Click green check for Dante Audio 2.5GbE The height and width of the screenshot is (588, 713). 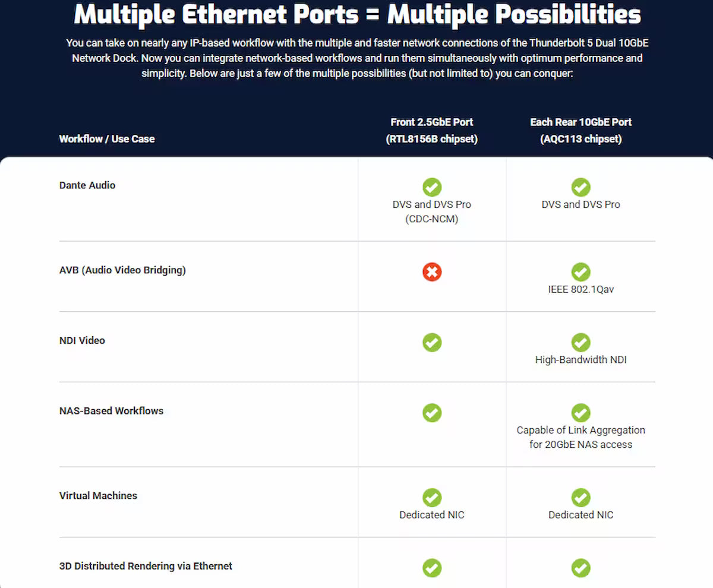coord(432,187)
